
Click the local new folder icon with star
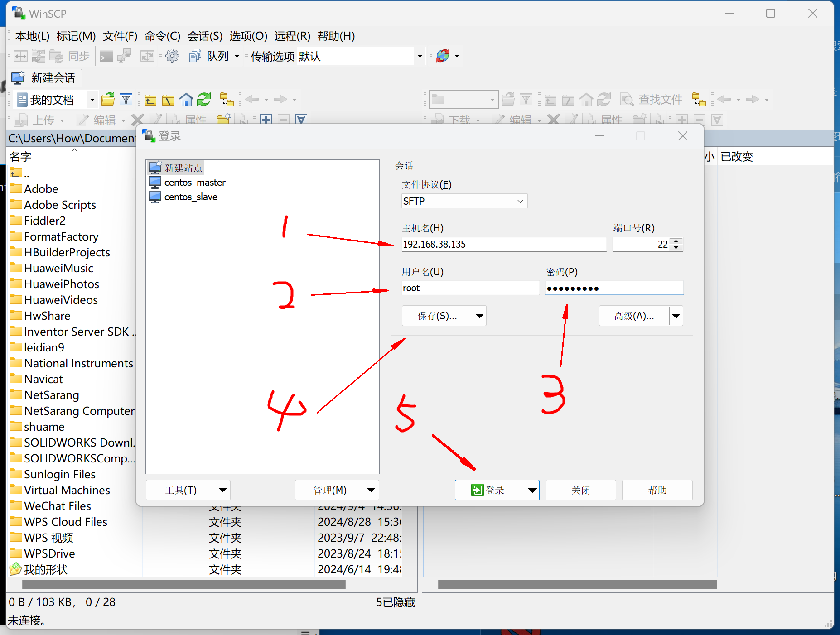(223, 119)
